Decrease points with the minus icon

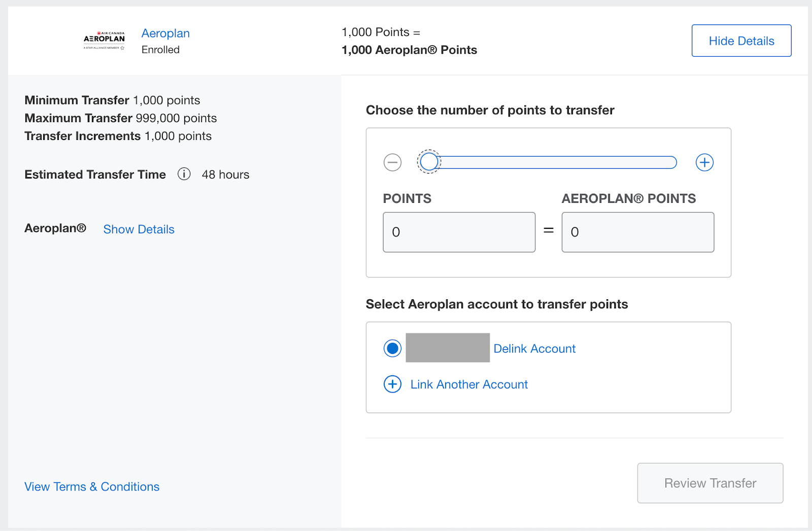392,162
